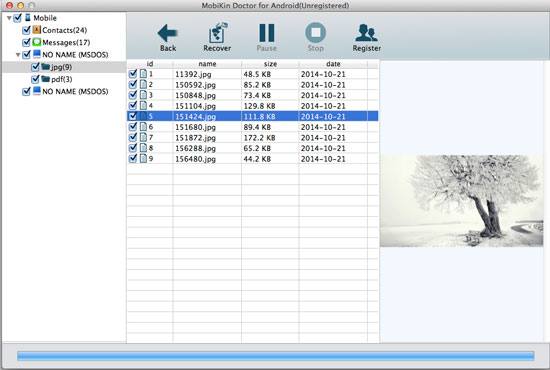Click the drive icon of the expanded NO NAME (MSDOS)
The height and width of the screenshot is (370, 550).
point(37,54)
